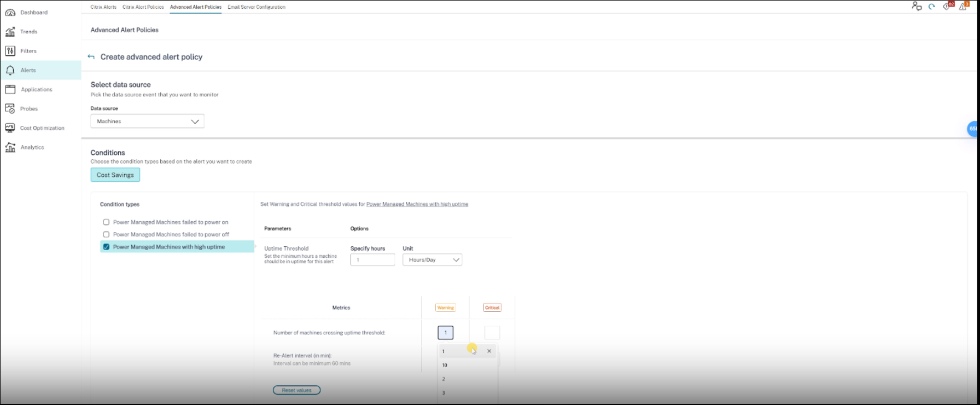Viewport: 980px width, 405px height.
Task: Click the Specify hours input field
Action: click(372, 260)
